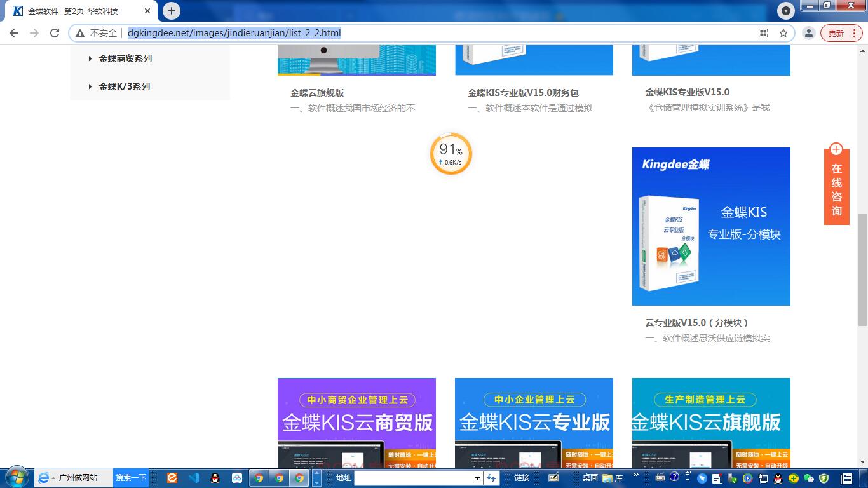Open the on-screen keyboard tray icon
The height and width of the screenshot is (488, 868).
[660, 477]
